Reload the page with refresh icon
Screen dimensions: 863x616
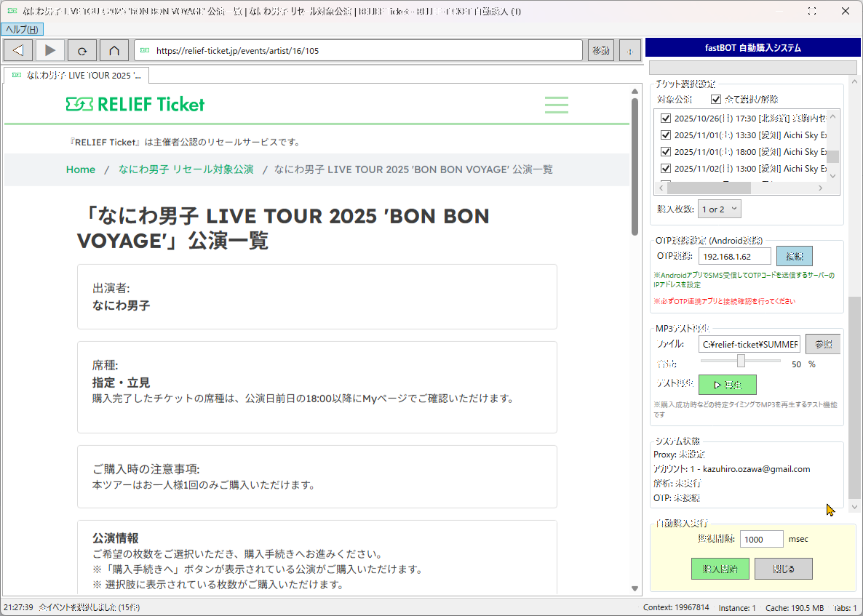(82, 50)
